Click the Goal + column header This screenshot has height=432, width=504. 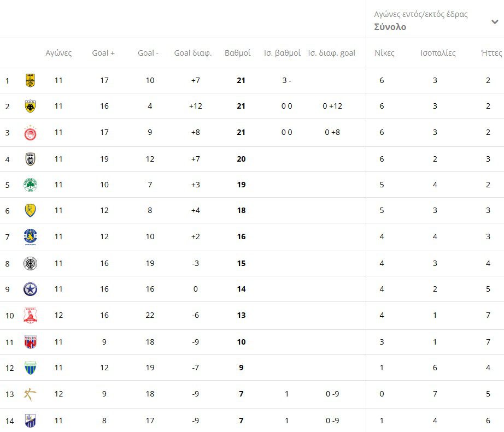tap(103, 53)
